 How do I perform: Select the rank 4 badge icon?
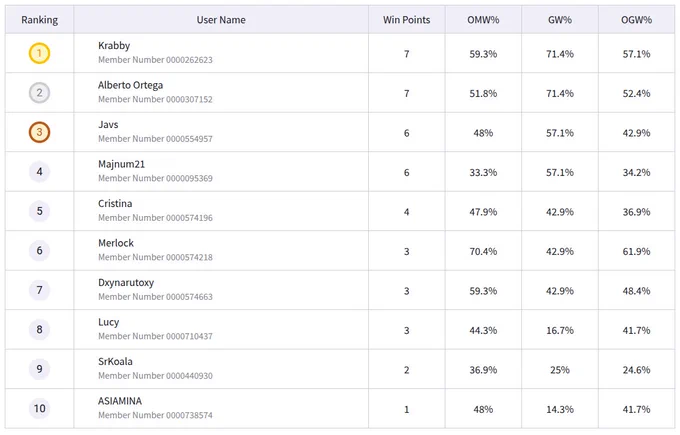[39, 172]
